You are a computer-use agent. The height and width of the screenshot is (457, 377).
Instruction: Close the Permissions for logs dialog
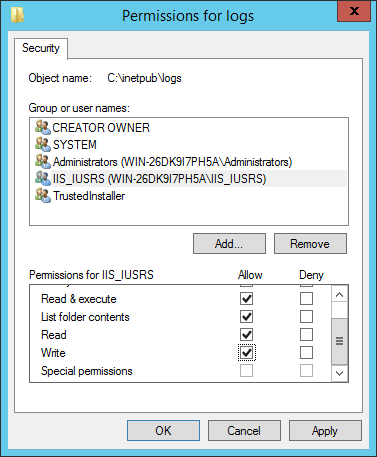click(x=354, y=11)
